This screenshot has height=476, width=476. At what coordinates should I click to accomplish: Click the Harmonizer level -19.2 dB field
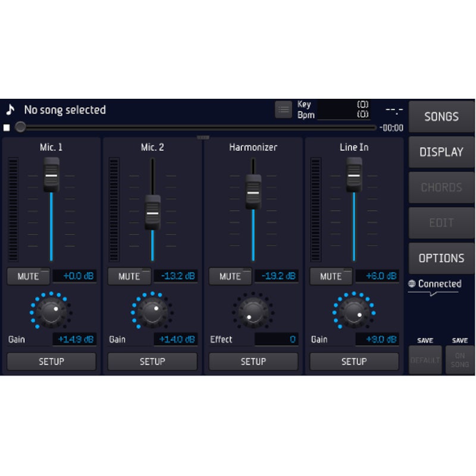tap(277, 276)
